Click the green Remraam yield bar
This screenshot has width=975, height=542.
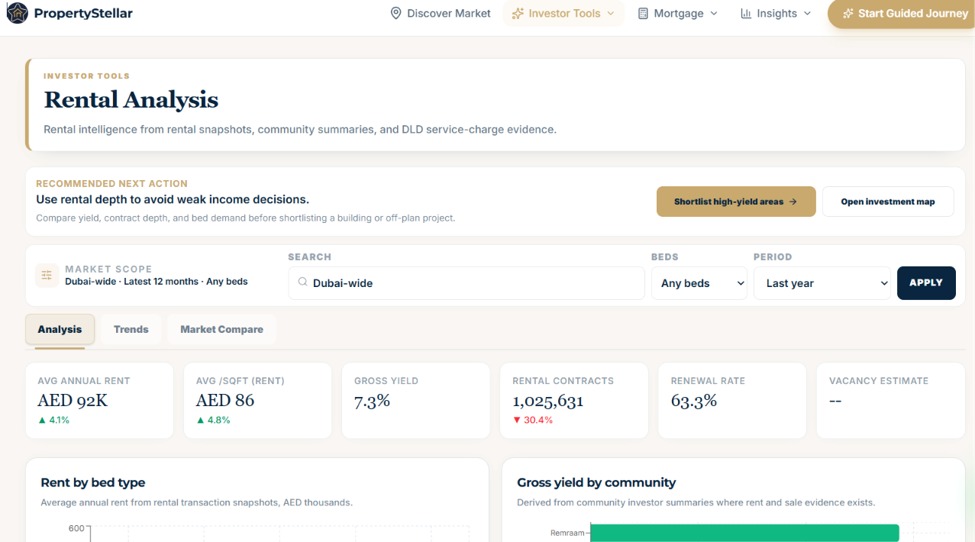(744, 533)
